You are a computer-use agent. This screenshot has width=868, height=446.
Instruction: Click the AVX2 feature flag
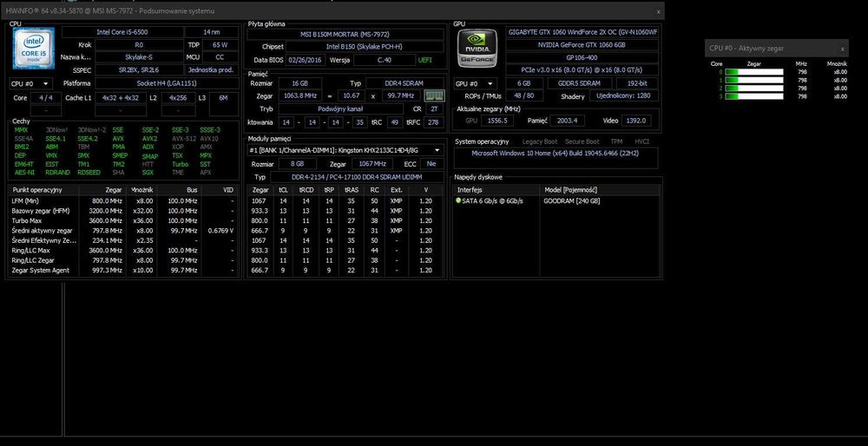click(x=149, y=139)
